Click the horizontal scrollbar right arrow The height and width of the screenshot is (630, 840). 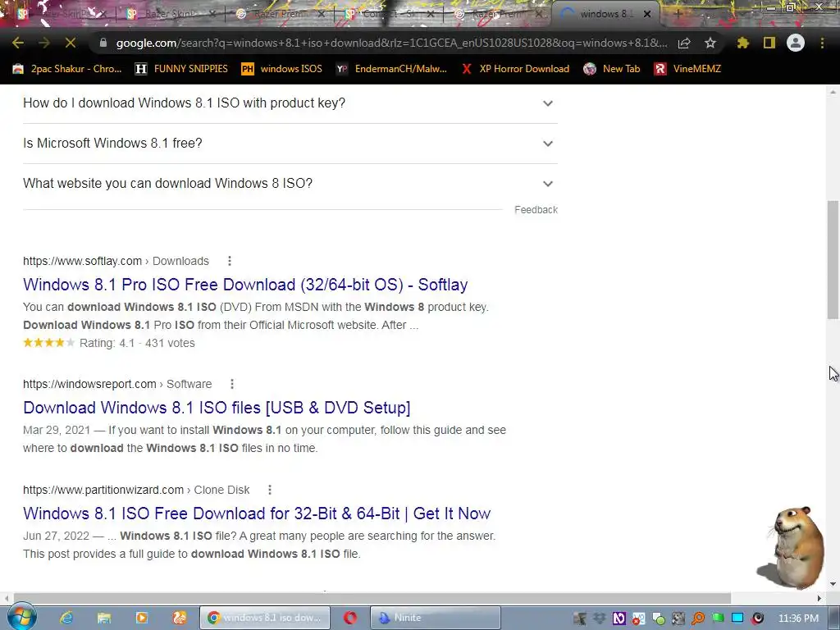[x=819, y=598]
